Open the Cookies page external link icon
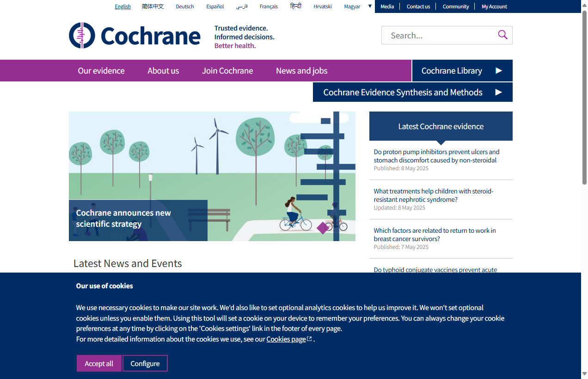This screenshot has height=379, width=588. click(308, 338)
